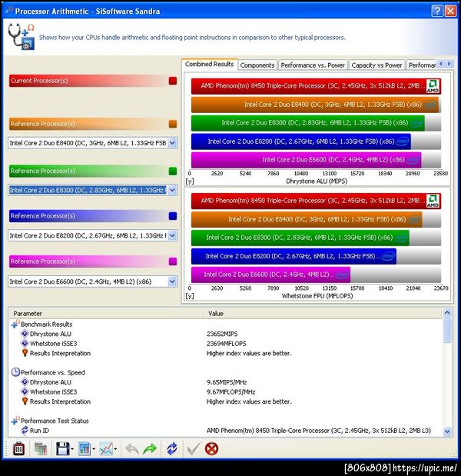461x476 pixels.
Task: Open the cut-off Performance tab
Action: click(x=421, y=65)
